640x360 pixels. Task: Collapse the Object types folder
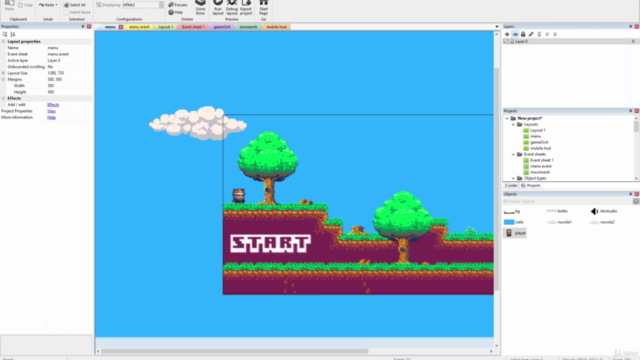513,178
